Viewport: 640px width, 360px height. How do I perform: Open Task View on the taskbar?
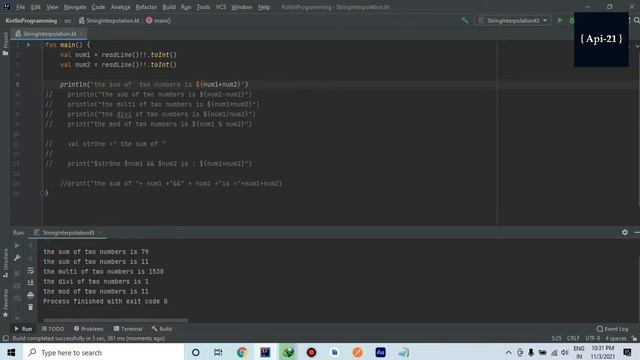218,352
